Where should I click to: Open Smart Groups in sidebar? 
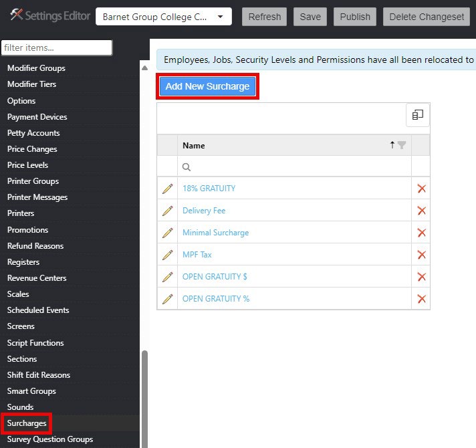(x=31, y=391)
